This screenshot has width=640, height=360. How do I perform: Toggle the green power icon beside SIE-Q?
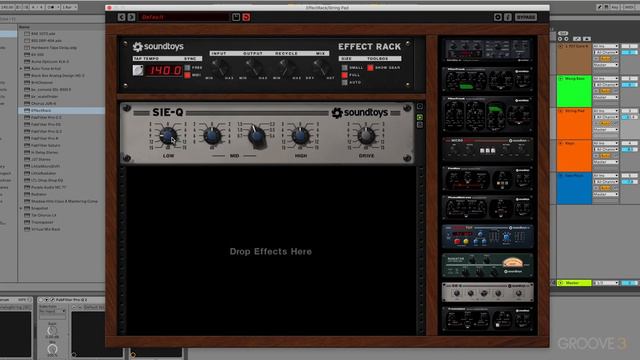(420, 117)
